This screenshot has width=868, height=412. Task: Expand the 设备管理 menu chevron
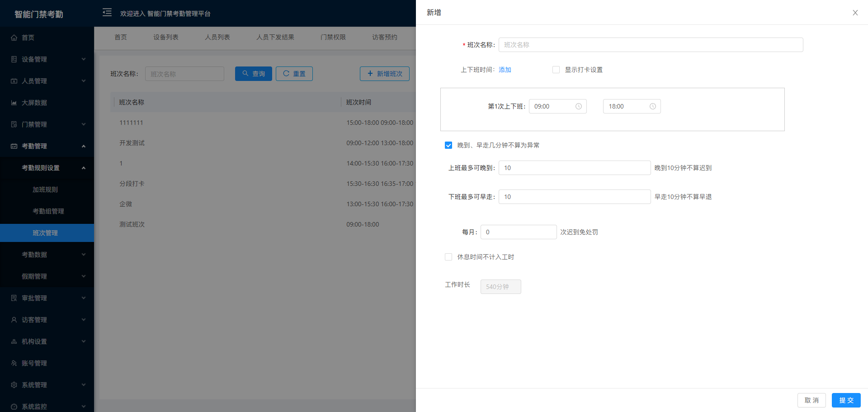tap(84, 59)
